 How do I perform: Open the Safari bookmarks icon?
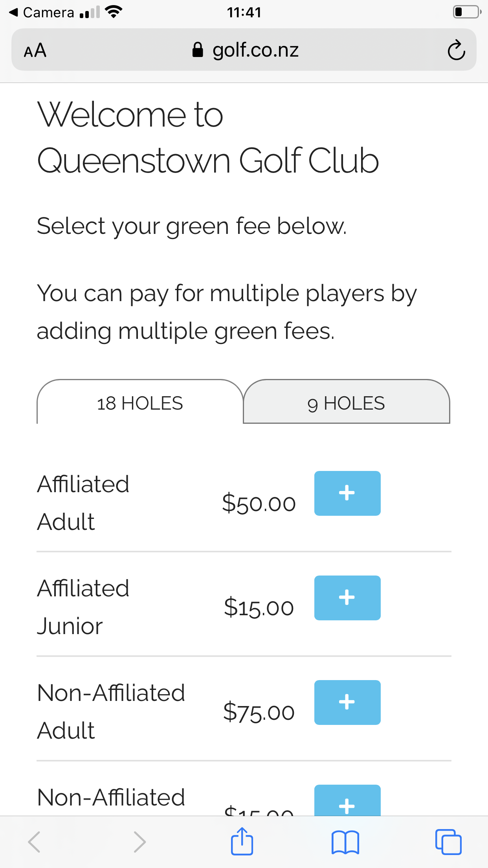345,842
